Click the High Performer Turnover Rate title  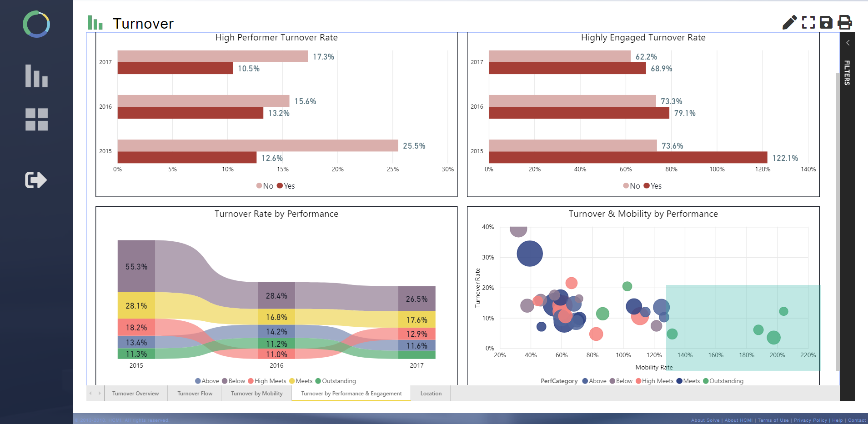[276, 38]
